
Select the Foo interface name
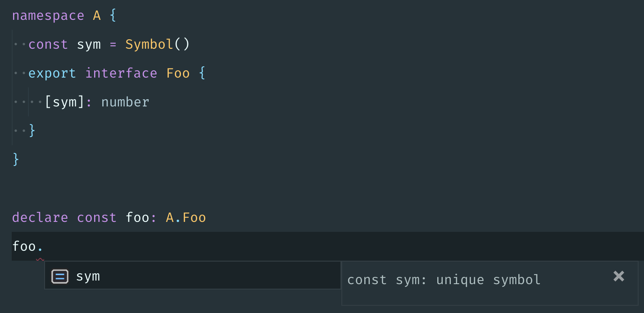click(x=178, y=73)
